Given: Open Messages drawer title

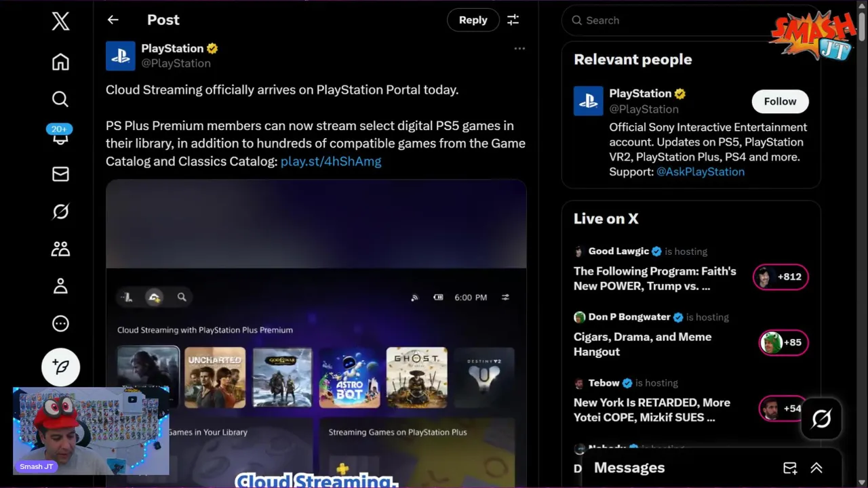Looking at the screenshot, I should [629, 468].
